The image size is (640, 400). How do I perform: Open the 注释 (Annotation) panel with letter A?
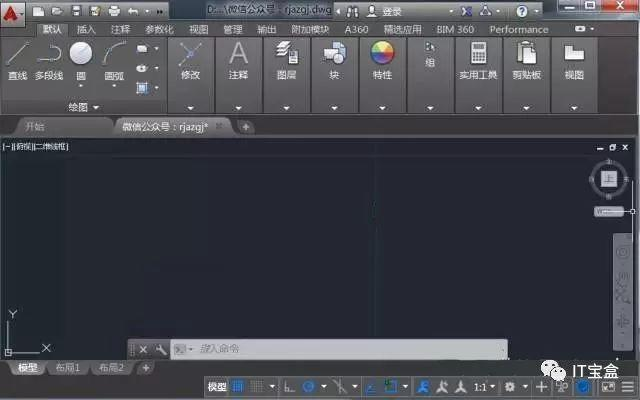[238, 61]
